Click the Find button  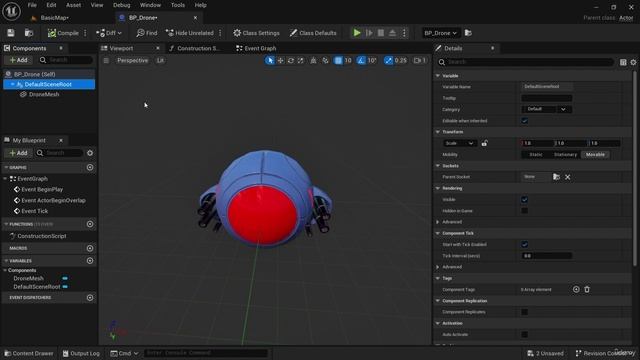tap(147, 33)
